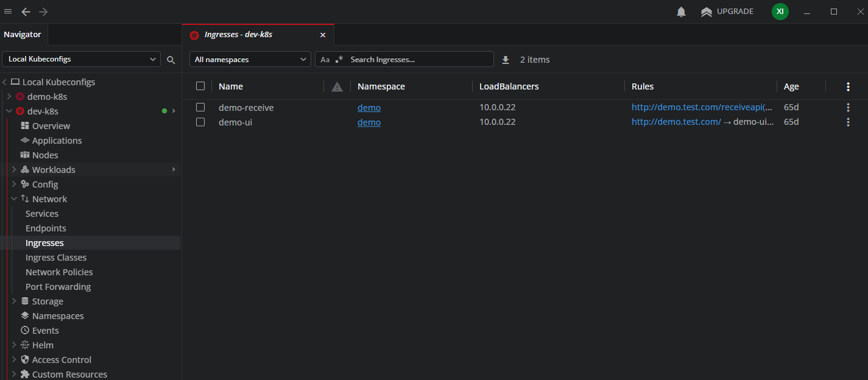
Task: Open demo namespace link for demo-ui
Action: [x=369, y=122]
